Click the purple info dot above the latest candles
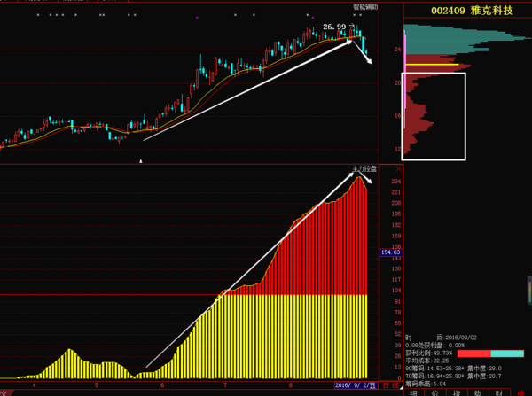Viewport: 532px width, 396px height. click(312, 18)
